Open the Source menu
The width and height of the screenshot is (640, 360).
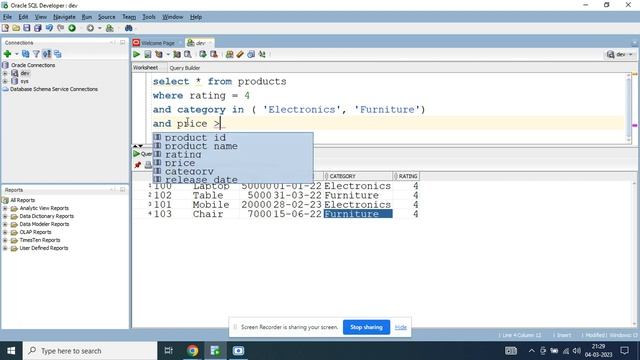pos(107,17)
